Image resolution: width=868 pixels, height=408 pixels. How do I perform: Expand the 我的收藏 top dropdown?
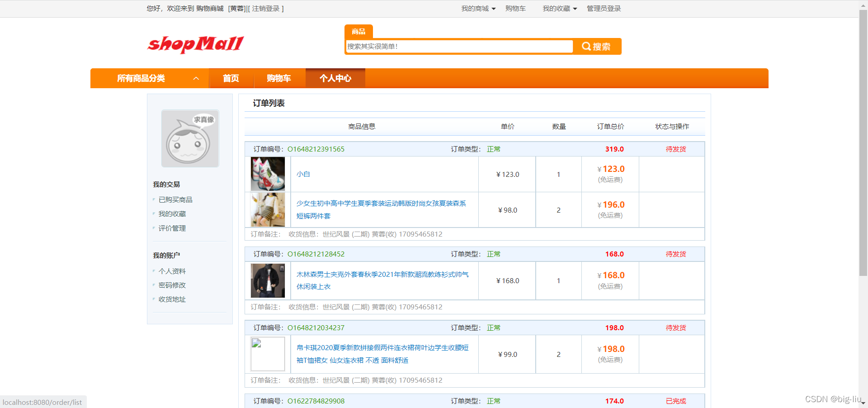560,9
